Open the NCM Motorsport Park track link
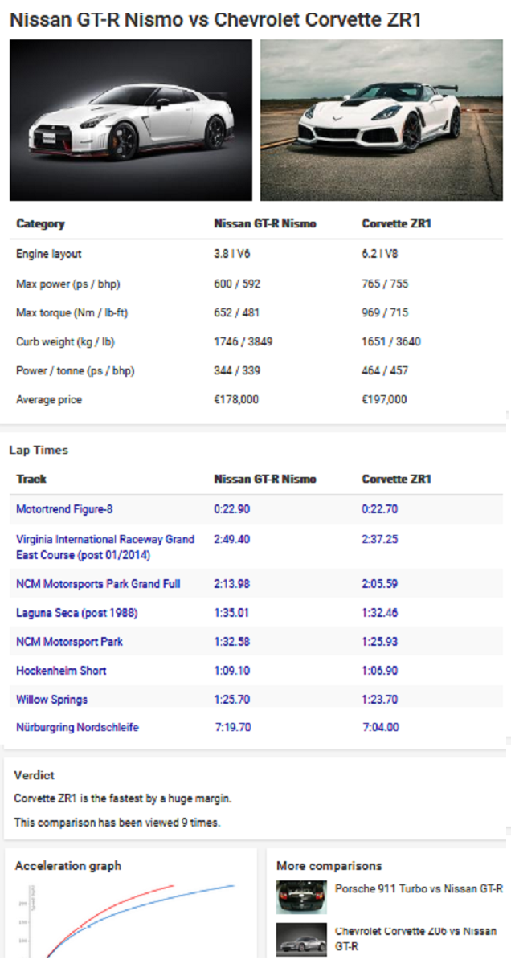Image resolution: width=511 pixels, height=980 pixels. coord(70,642)
